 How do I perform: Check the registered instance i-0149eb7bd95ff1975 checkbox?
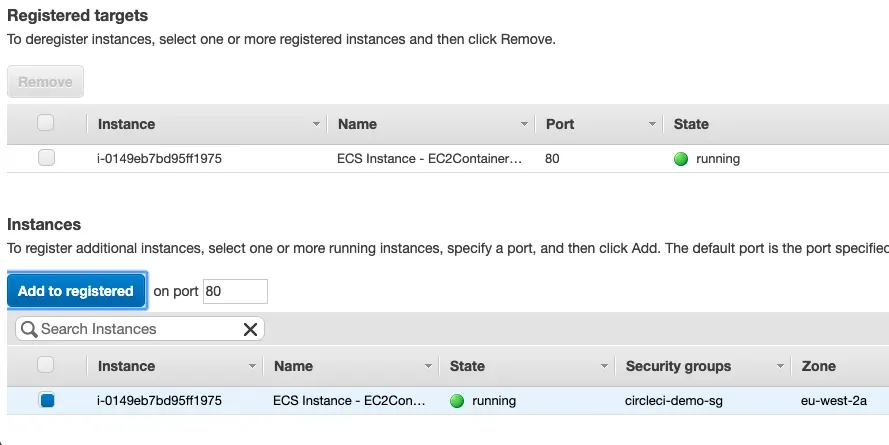coord(46,158)
